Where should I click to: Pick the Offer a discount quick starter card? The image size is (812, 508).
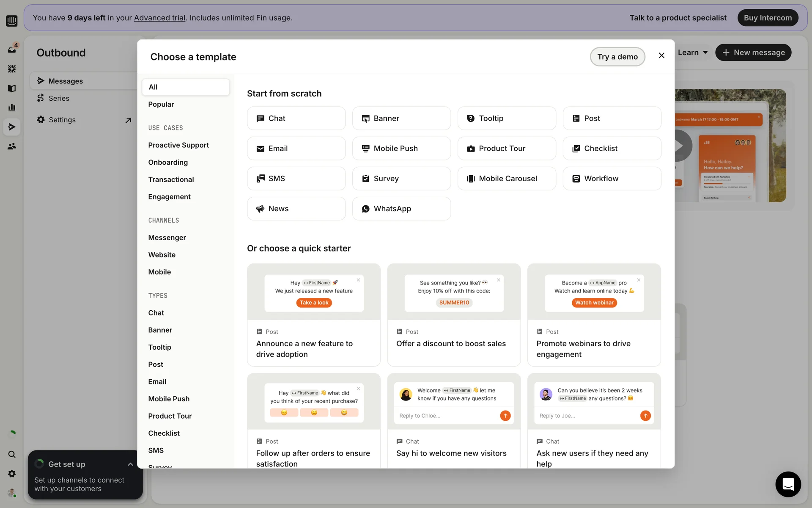[x=453, y=315]
